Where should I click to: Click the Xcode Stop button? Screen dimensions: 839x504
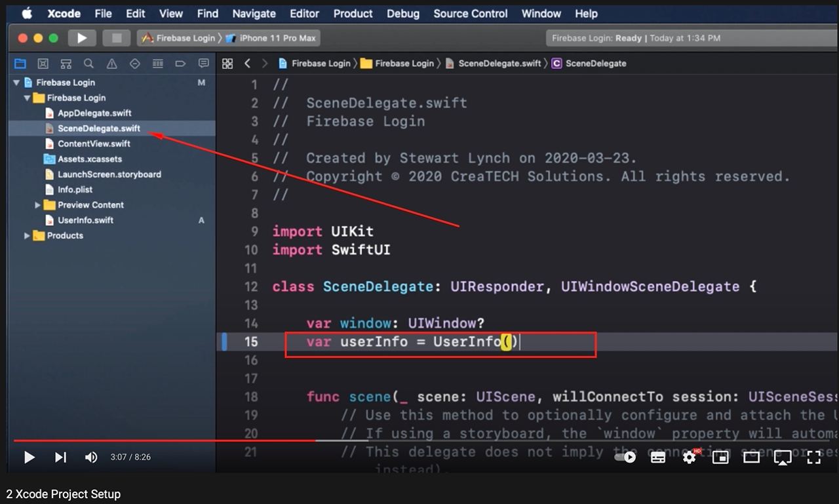(117, 38)
